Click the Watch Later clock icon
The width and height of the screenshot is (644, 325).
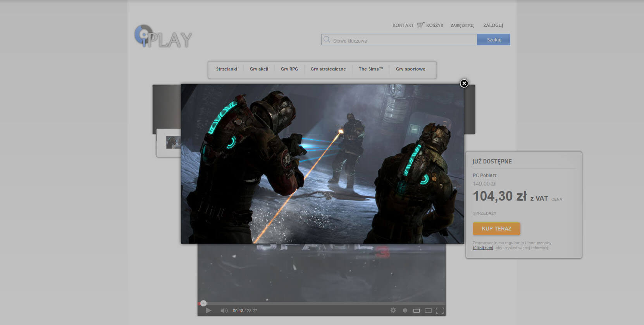pos(405,310)
